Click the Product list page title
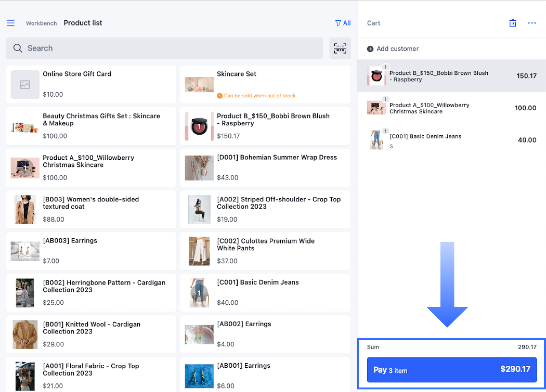 (x=83, y=23)
